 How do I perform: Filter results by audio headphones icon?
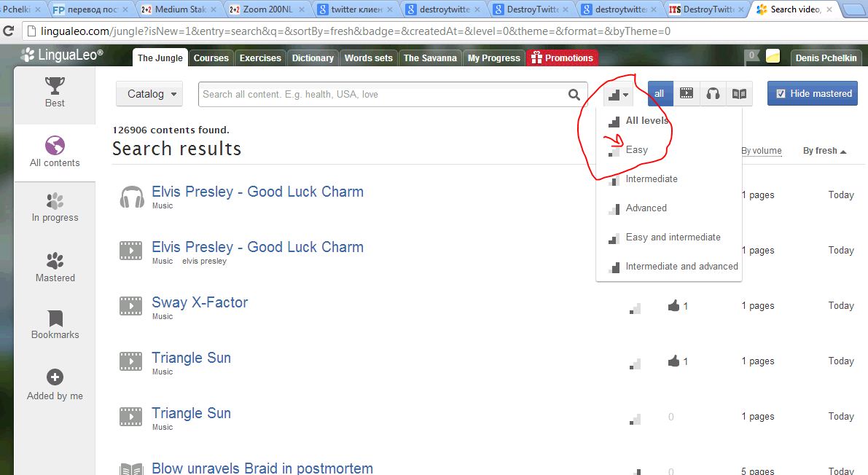pyautogui.click(x=713, y=93)
